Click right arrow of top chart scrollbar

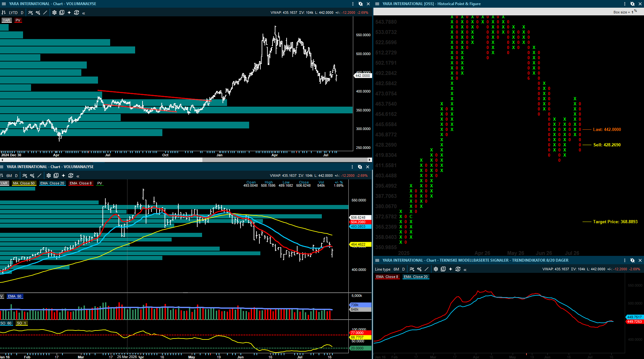[x=370, y=159]
